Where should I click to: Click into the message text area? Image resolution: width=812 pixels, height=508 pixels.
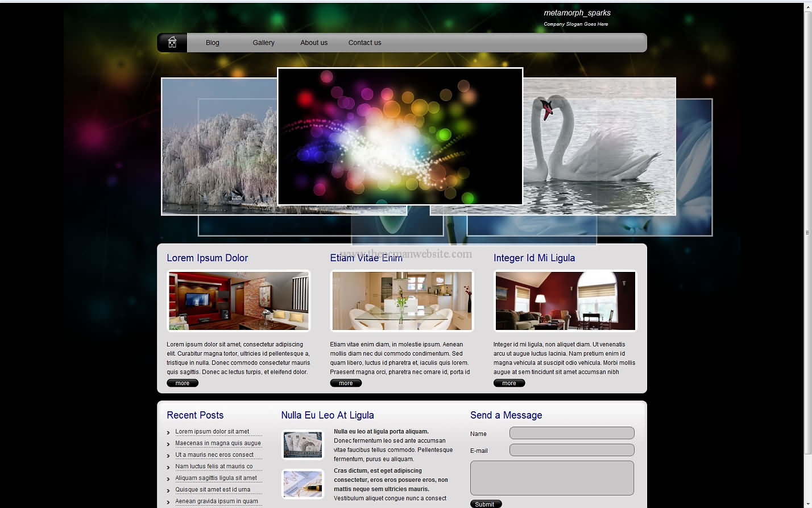pyautogui.click(x=552, y=478)
